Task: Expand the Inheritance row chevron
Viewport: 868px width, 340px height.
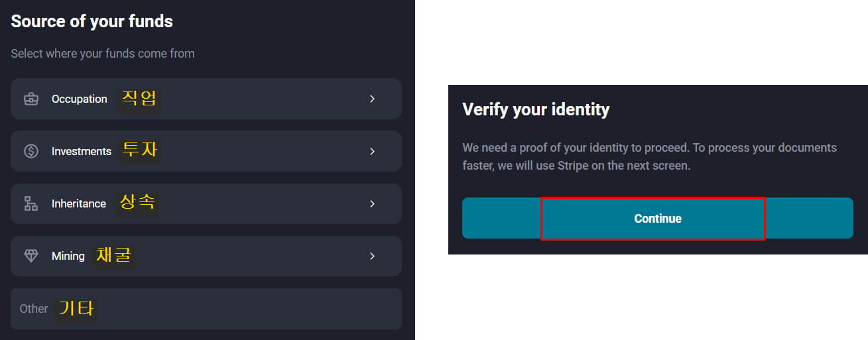Action: pyautogui.click(x=372, y=203)
